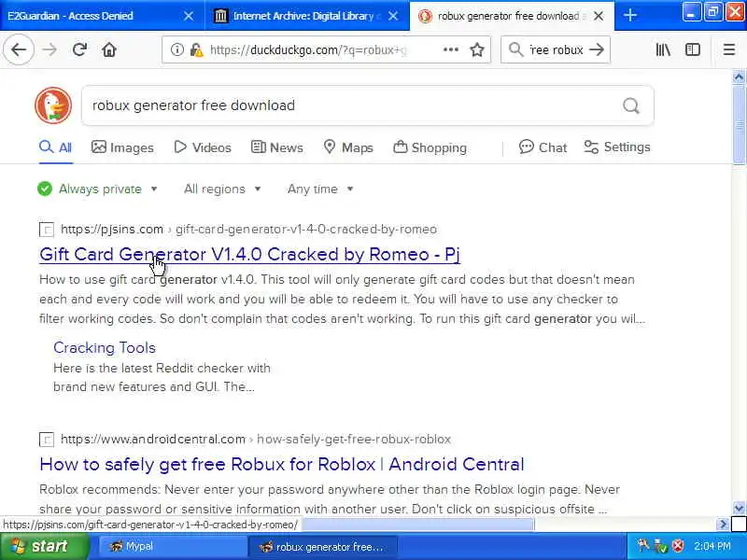Select the All results tab
Viewport: 747px width, 560px height.
[x=56, y=147]
